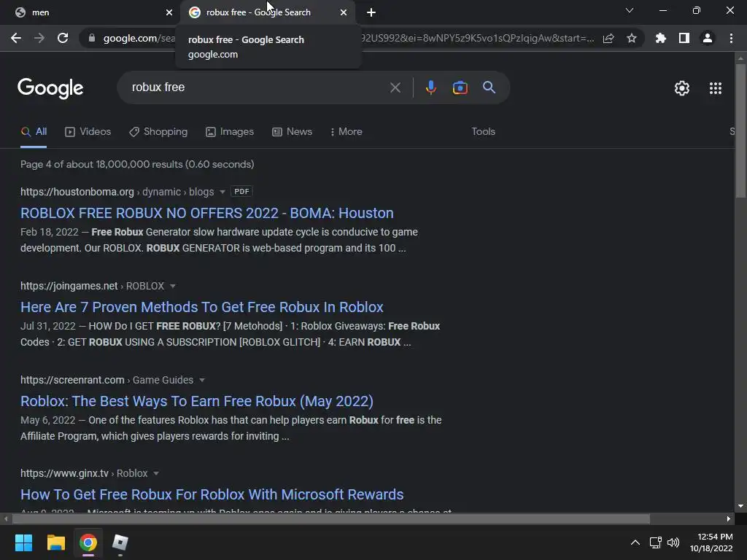The image size is (747, 560).
Task: Click the scroll-right arrow of the horizontal scrollbar
Action: coord(729,518)
